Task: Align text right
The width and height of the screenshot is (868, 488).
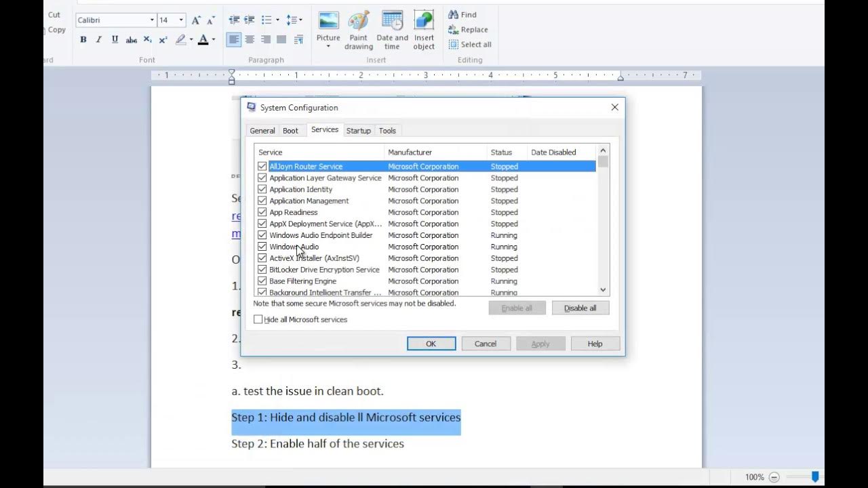Action: [265, 40]
